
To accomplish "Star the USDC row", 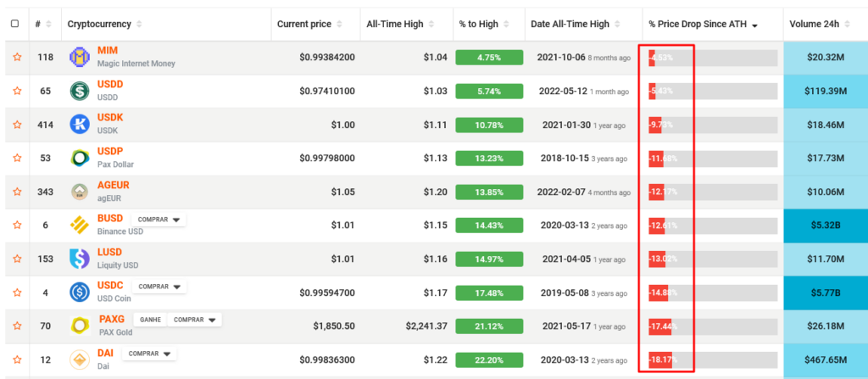I will (x=17, y=292).
